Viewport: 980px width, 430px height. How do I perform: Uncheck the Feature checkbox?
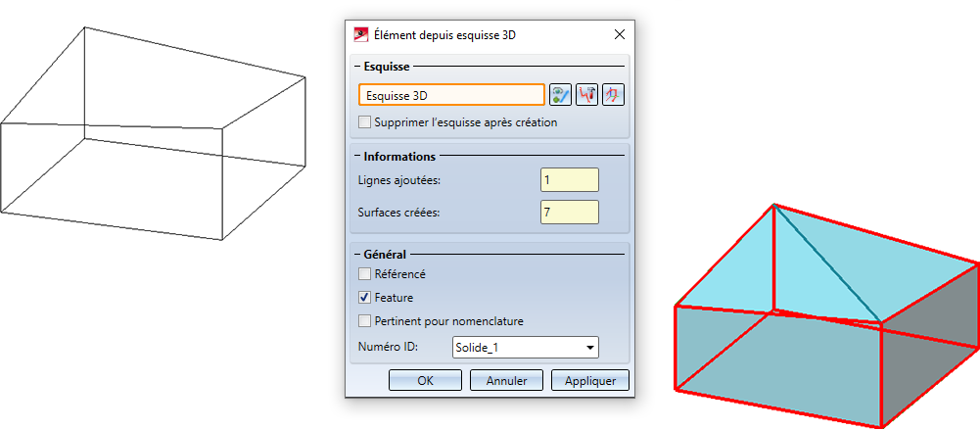pyautogui.click(x=364, y=298)
